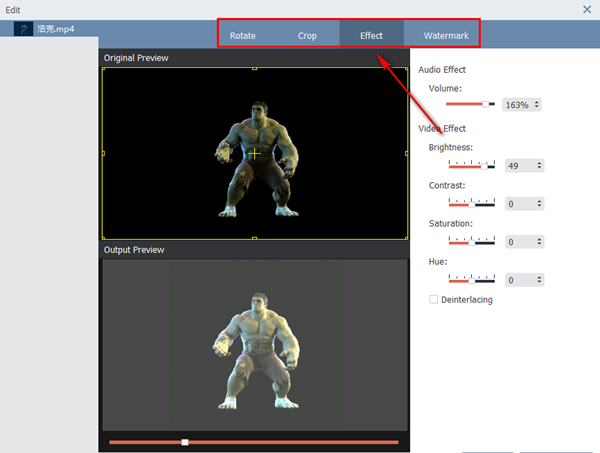600x453 pixels.
Task: Click the Output Preview label
Action: point(134,250)
